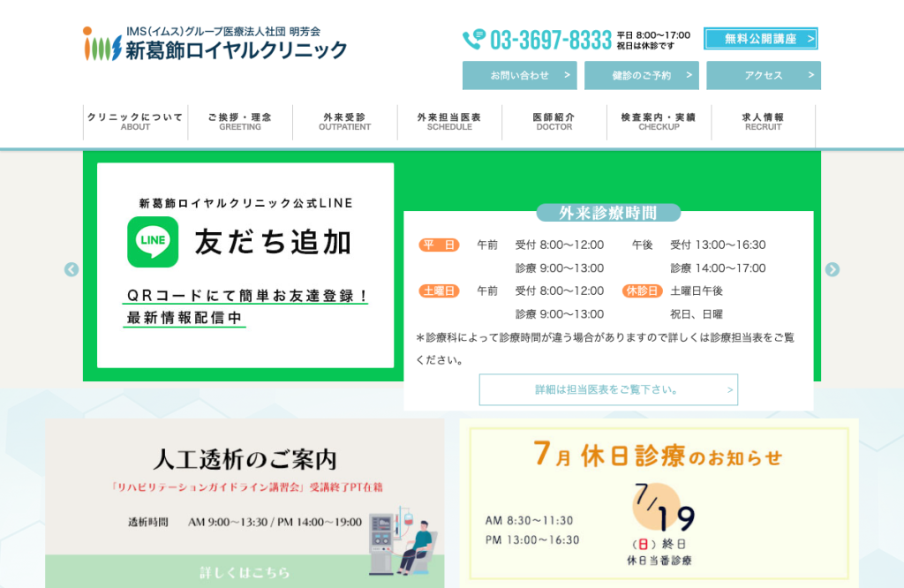This screenshot has width=904, height=588.
Task: Click phone number 03-3697-8333
Action: tap(551, 41)
